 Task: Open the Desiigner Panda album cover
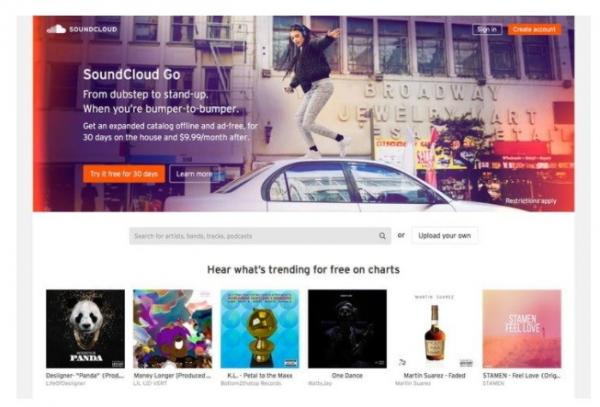pyautogui.click(x=85, y=329)
